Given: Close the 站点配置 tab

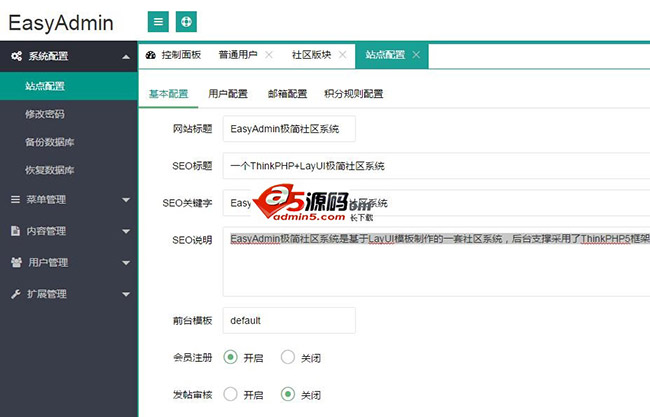Looking at the screenshot, I should [416, 55].
